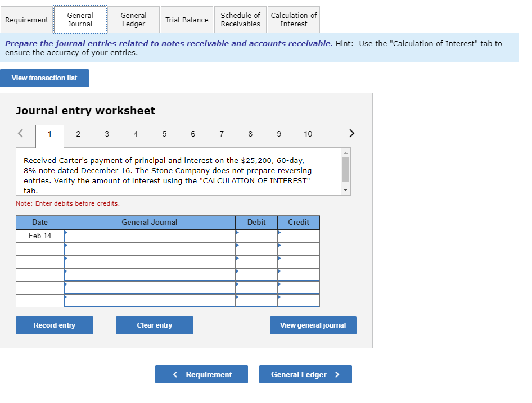Click Credit cell in third journal row

pyautogui.click(x=299, y=262)
